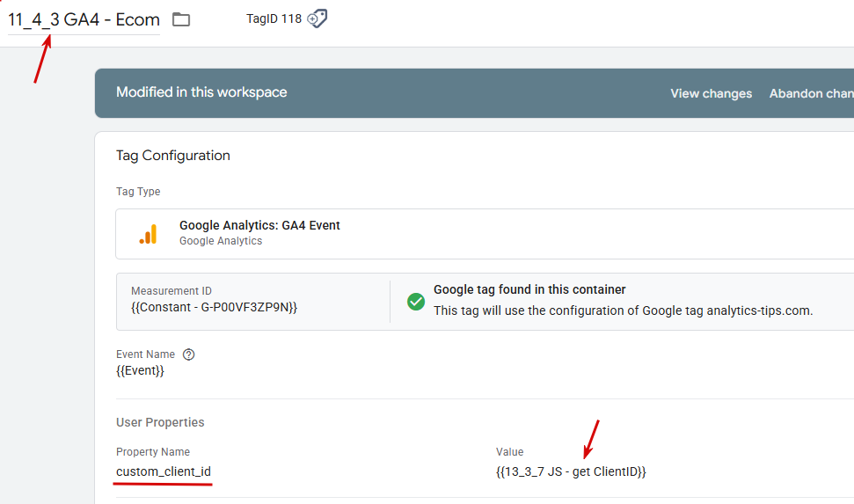Edit the tag name 11_4_3 GA4 - Ecom
This screenshot has width=854, height=504.
coord(84,19)
